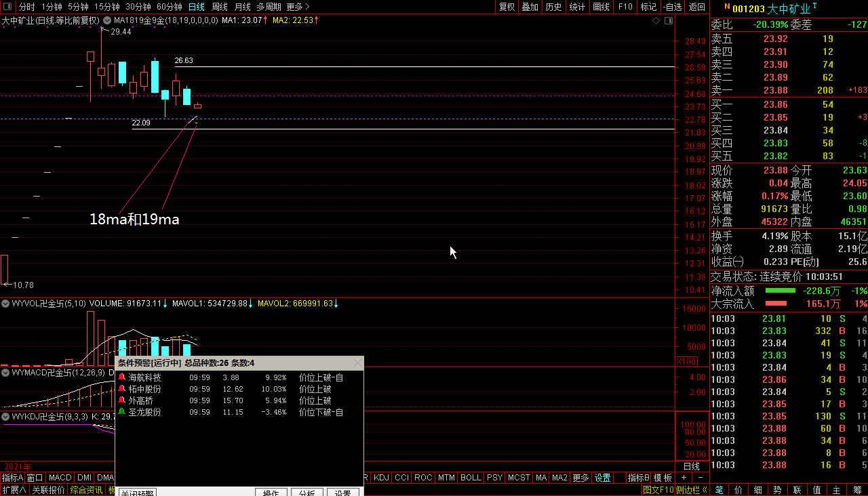This screenshot has width=868, height=496.
Task: Select KDJ indicator tab
Action: click(x=382, y=478)
